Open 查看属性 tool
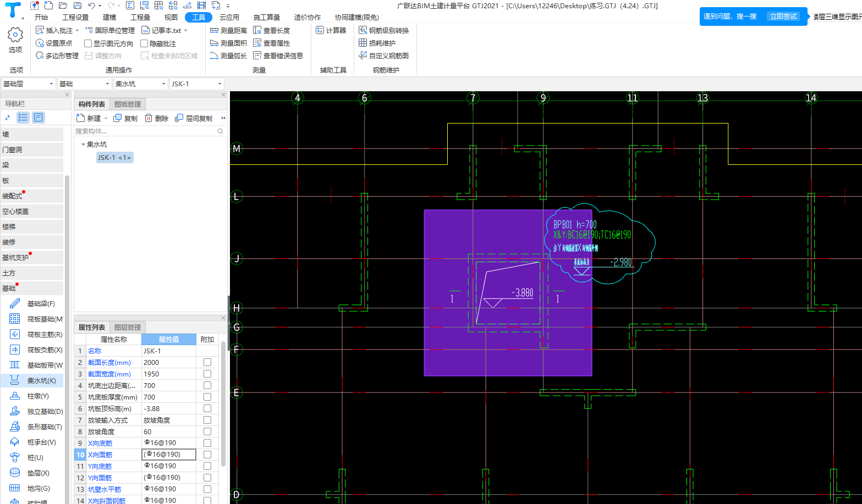The width and height of the screenshot is (862, 504). pyautogui.click(x=271, y=43)
